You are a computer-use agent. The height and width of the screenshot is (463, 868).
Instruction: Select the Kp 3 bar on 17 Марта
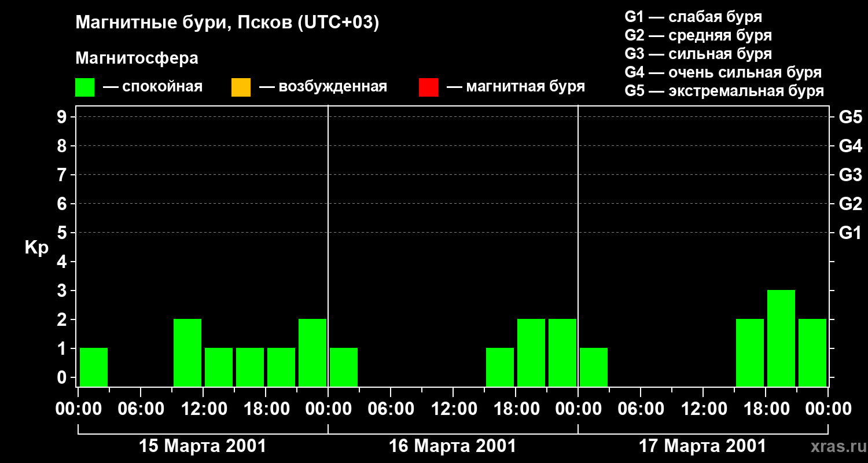pyautogui.click(x=781, y=338)
